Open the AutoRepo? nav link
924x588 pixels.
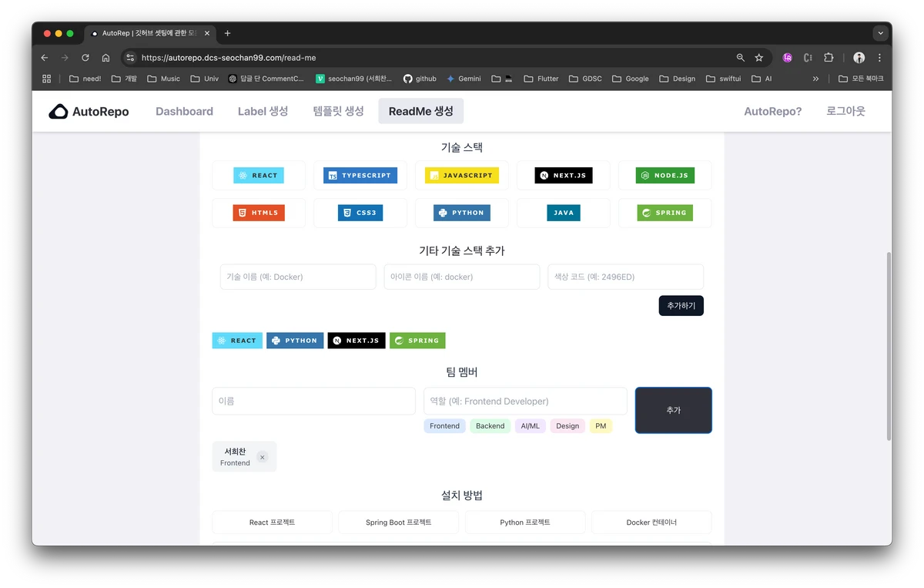[772, 111]
